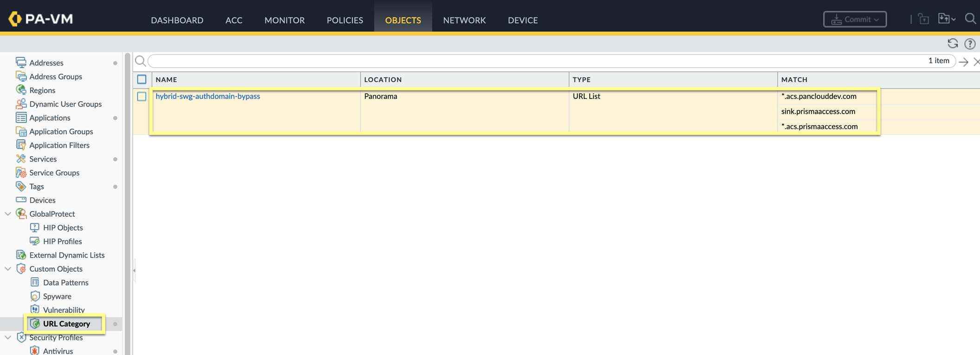Check the hybrid-swg-authdomain-bypass row checkbox
980x355 pixels.
142,96
